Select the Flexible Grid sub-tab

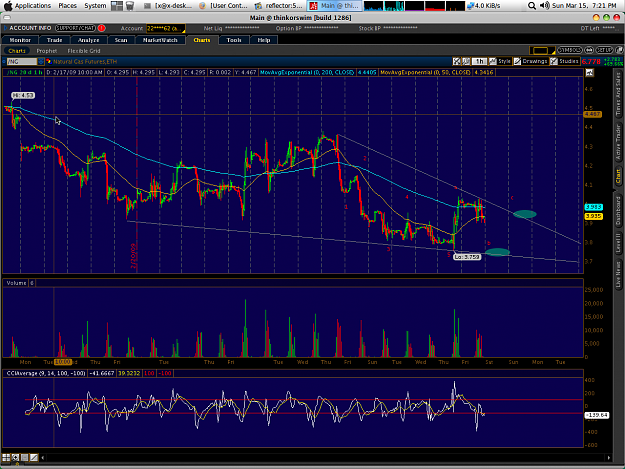(84, 51)
